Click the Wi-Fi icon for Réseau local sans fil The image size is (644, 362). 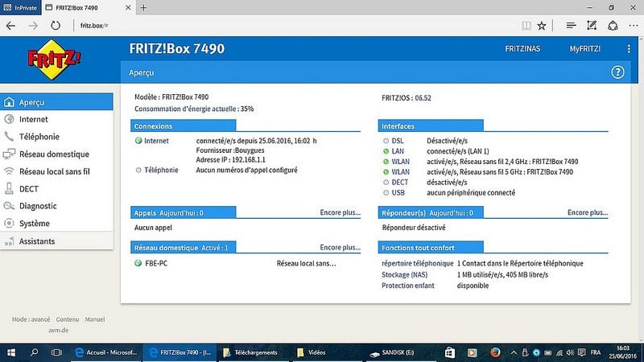[9, 171]
